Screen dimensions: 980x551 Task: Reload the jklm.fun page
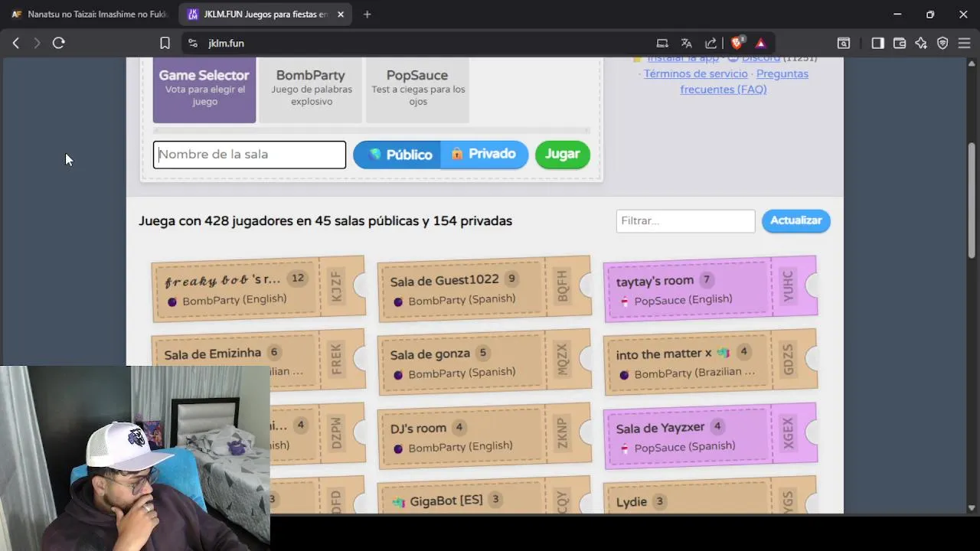pyautogui.click(x=59, y=44)
